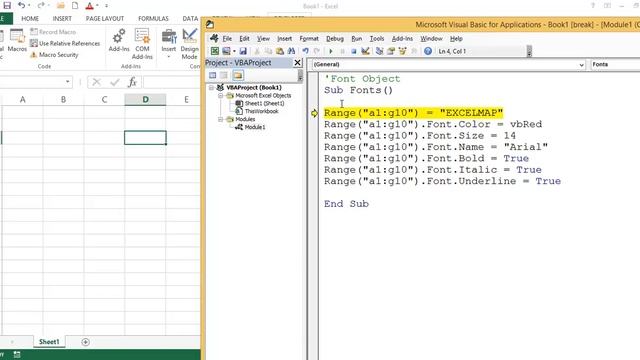Open Properties Window icon in VBA toolbar
640x360 pixels.
391,51
